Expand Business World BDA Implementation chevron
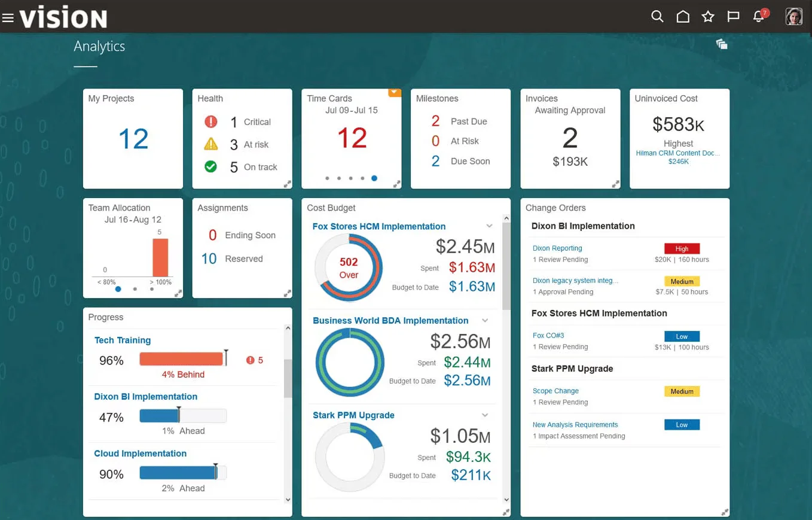This screenshot has height=520, width=812. (485, 321)
